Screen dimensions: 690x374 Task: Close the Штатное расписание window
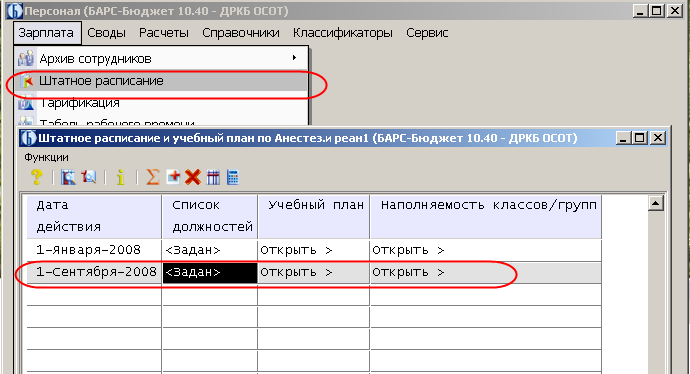[657, 138]
